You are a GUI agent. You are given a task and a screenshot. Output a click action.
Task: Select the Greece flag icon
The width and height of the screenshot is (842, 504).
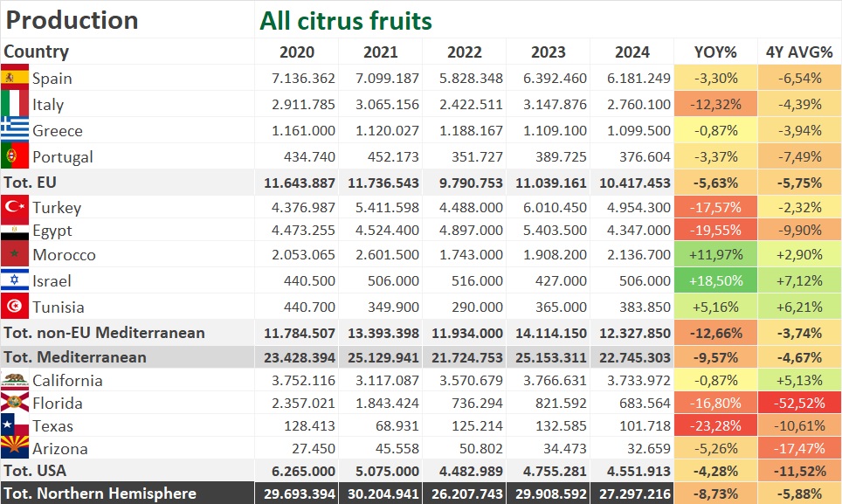point(15,130)
